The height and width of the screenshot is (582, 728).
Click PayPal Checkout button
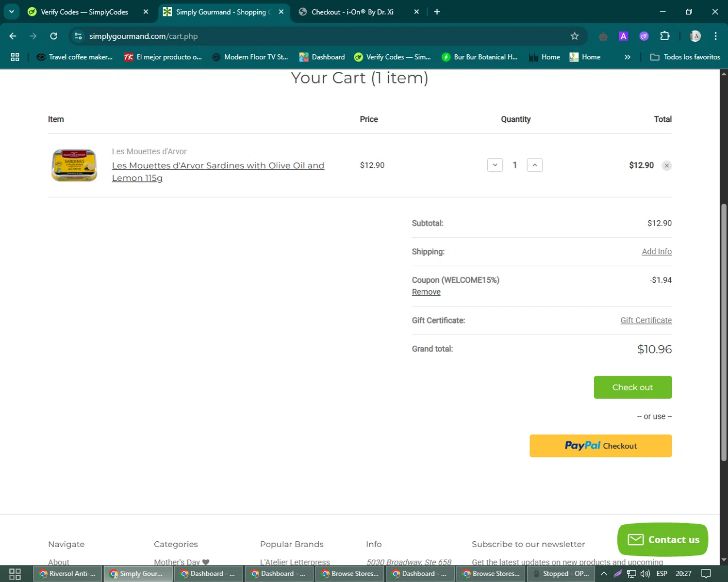point(601,446)
